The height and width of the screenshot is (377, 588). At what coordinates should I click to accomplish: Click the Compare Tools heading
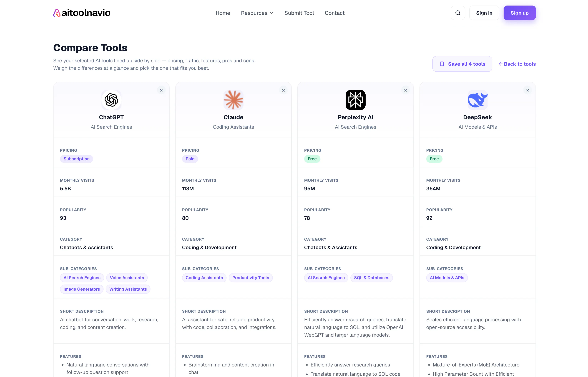[x=90, y=48]
